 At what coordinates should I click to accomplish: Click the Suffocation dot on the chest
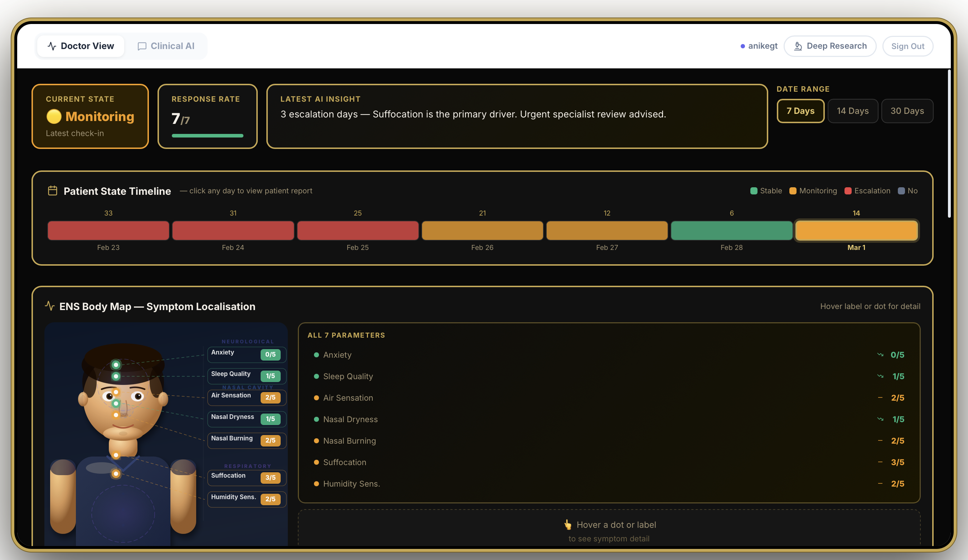[x=116, y=455]
